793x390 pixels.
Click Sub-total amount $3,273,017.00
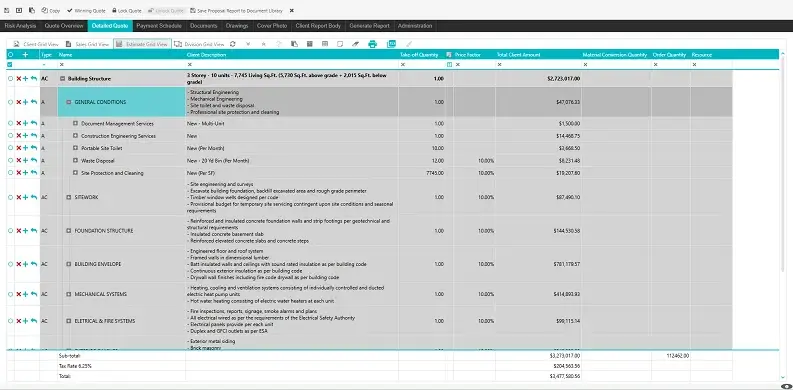tap(565, 356)
